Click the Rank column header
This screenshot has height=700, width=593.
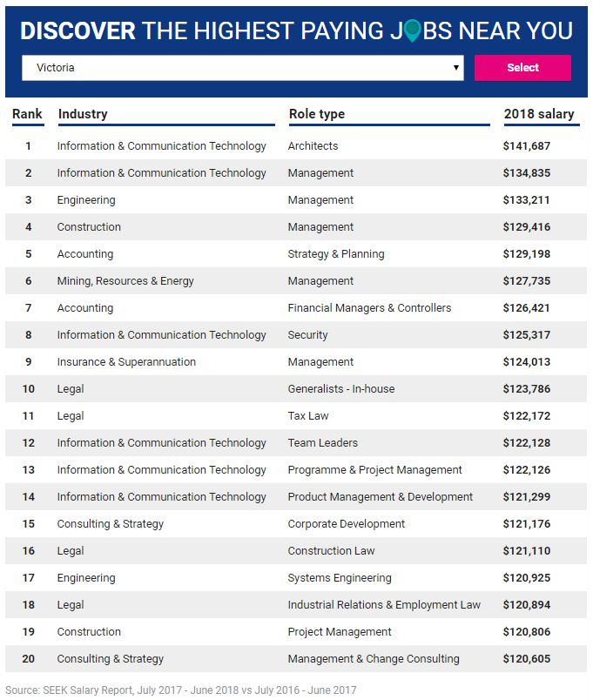pos(27,114)
